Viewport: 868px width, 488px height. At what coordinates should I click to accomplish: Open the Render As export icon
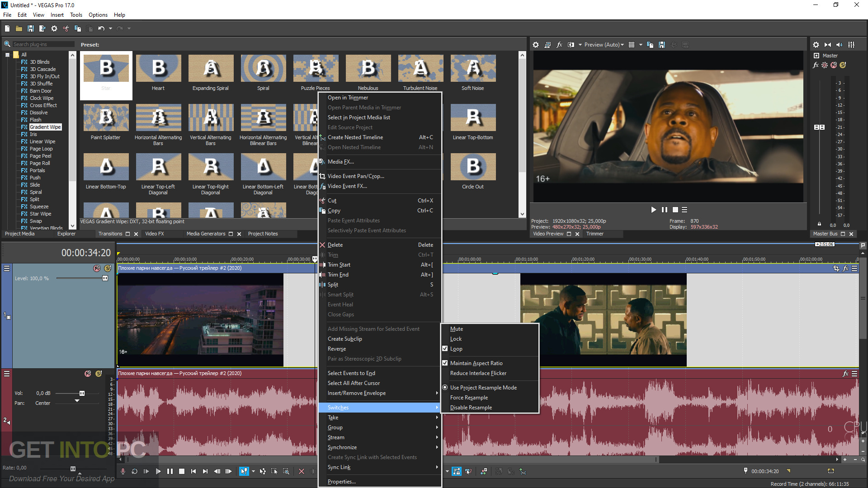[x=42, y=28]
